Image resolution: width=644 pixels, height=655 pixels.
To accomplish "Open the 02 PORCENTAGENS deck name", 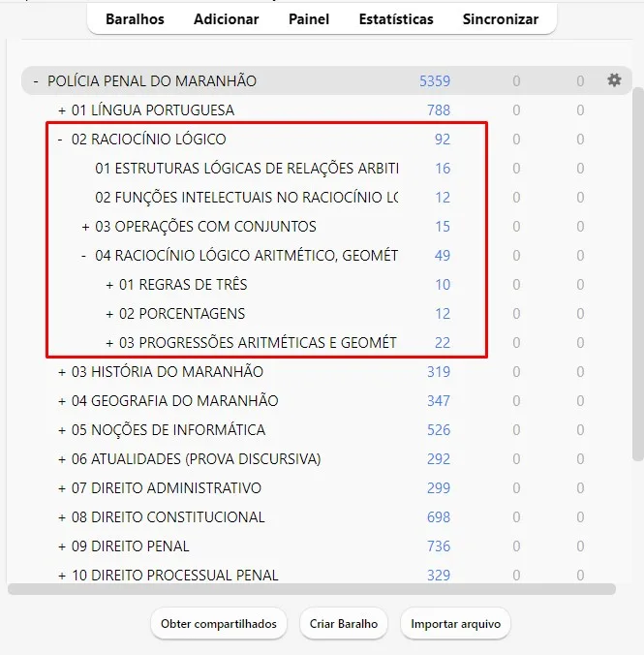I will [182, 314].
